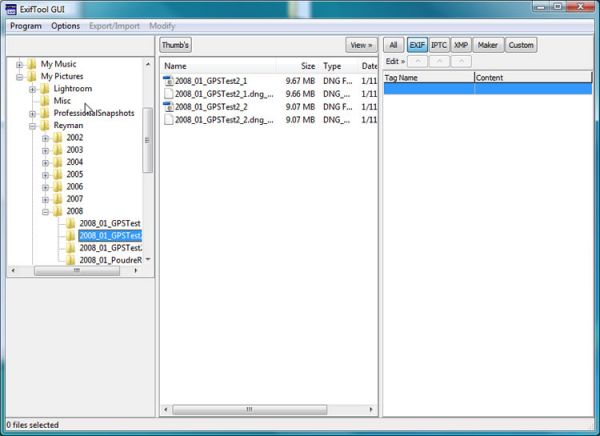Select file 2008_01_GPSTest2_1
The height and width of the screenshot is (436, 600).
211,81
